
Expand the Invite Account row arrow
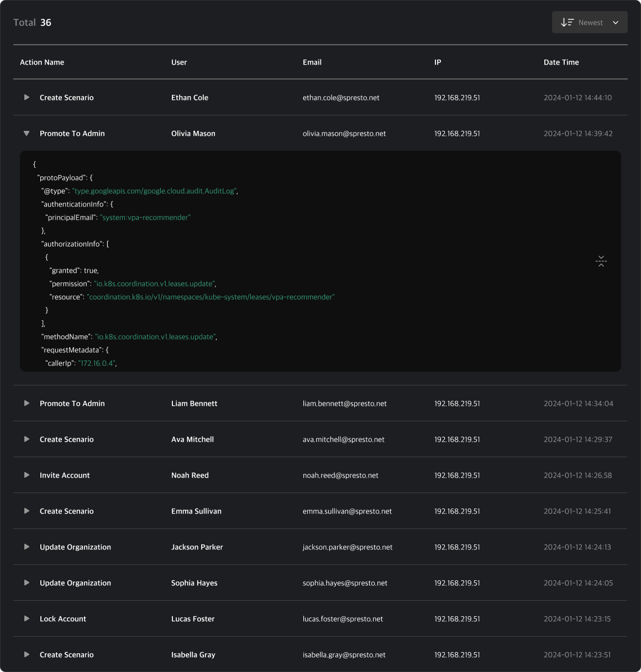(x=27, y=475)
